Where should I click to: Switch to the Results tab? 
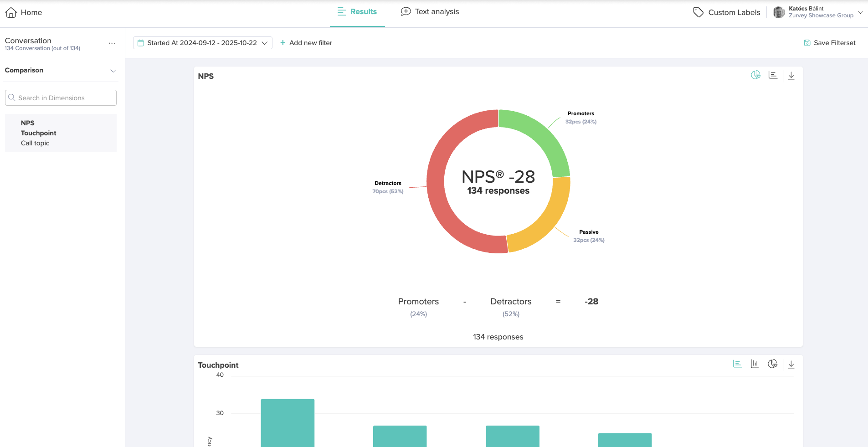[357, 12]
